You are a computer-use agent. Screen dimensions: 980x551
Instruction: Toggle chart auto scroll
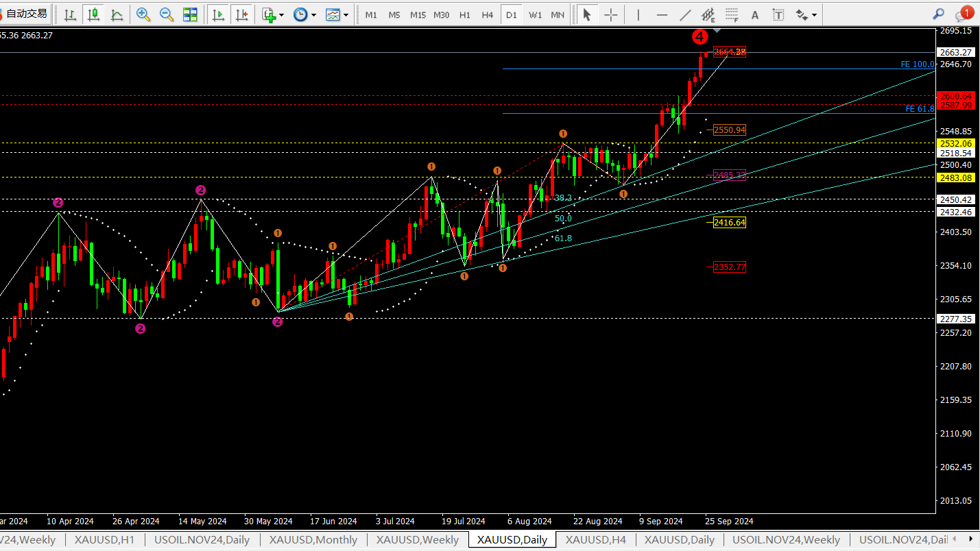click(x=218, y=14)
